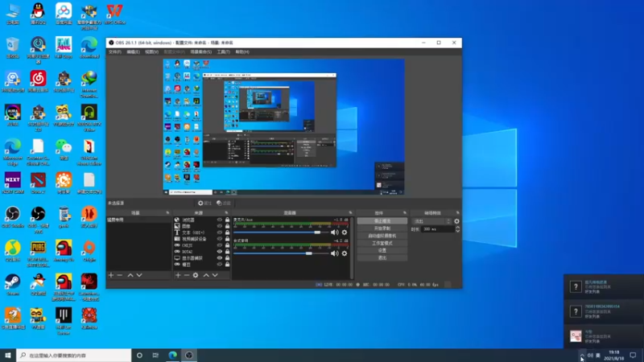Image resolution: width=644 pixels, height=362 pixels.
Task: Remove the selected scene with the minus icon
Action: tap(120, 275)
